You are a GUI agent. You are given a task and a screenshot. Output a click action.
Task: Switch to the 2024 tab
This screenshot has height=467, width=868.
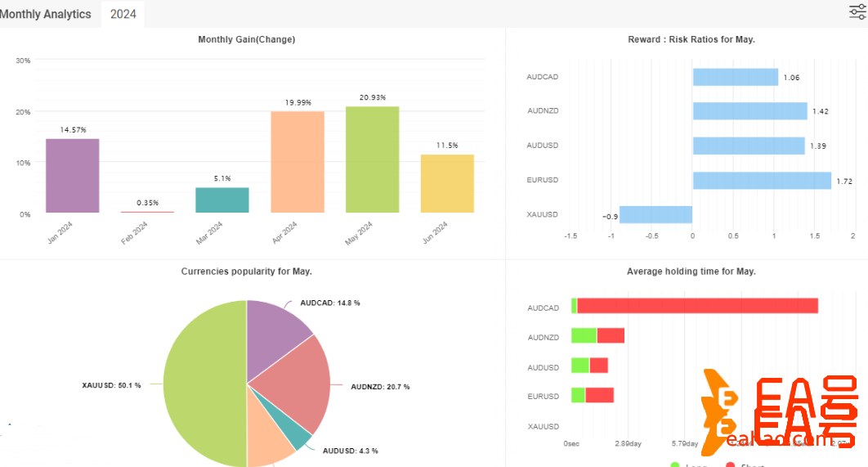click(x=123, y=14)
